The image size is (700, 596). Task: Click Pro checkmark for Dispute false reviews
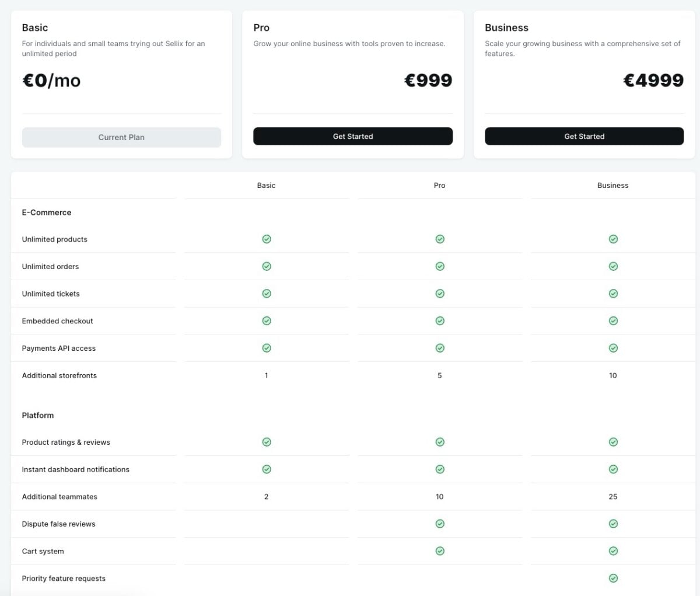point(440,524)
